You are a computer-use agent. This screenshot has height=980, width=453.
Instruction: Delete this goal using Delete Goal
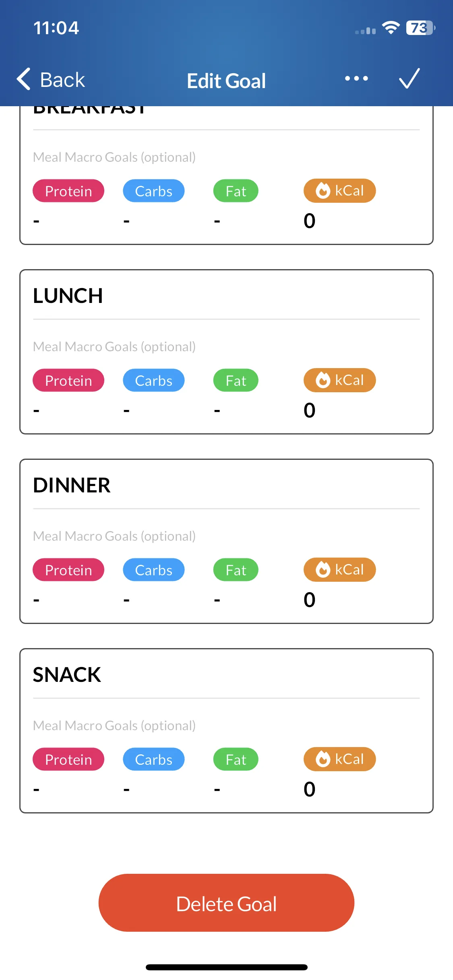point(226,903)
